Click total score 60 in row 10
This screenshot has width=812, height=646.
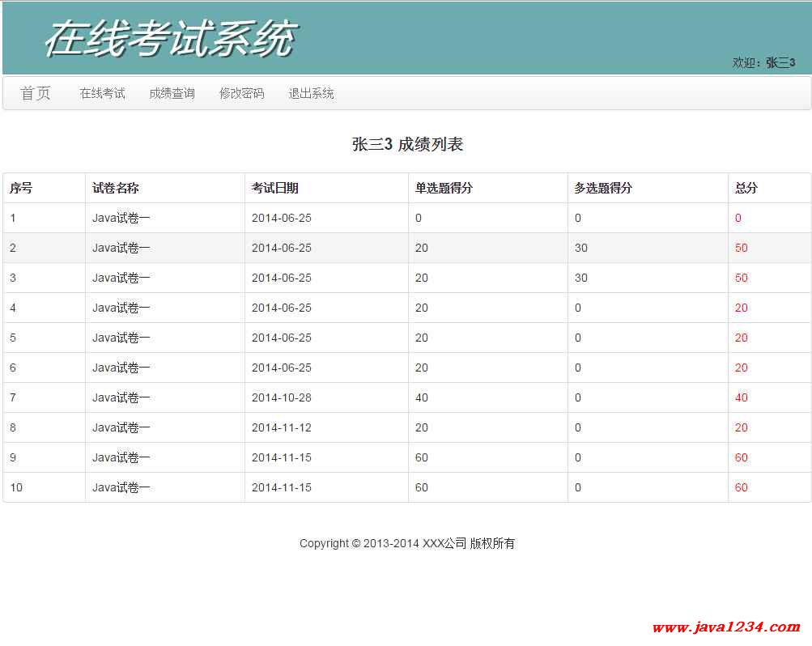(x=741, y=487)
